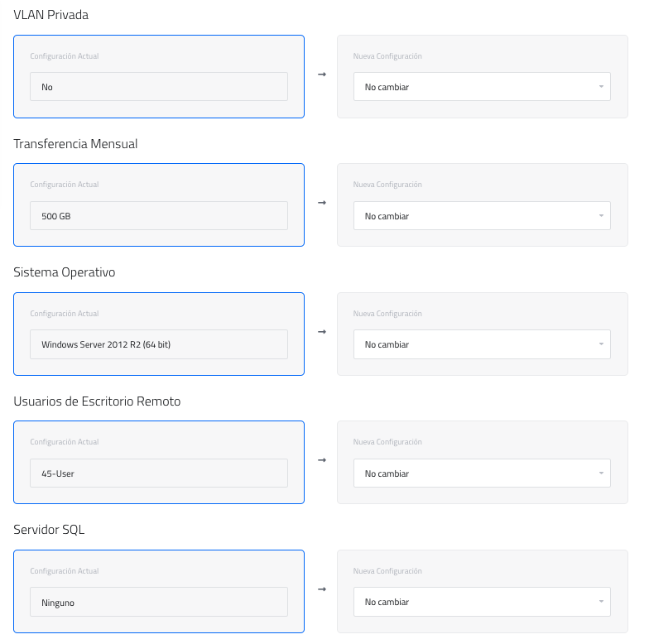
Task: Click the VLAN Privada section heading
Action: point(51,15)
